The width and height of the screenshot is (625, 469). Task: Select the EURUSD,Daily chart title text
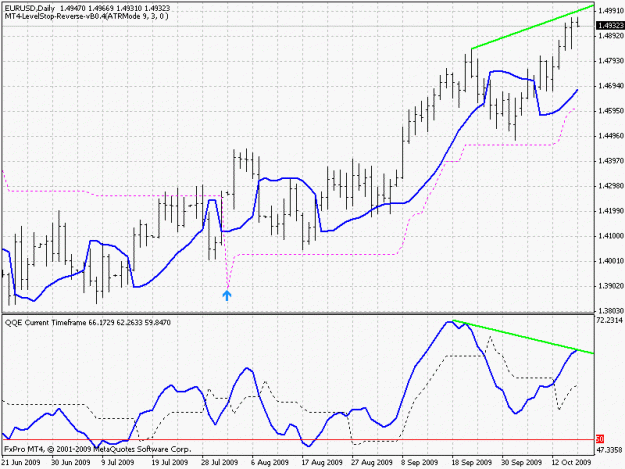pos(29,8)
